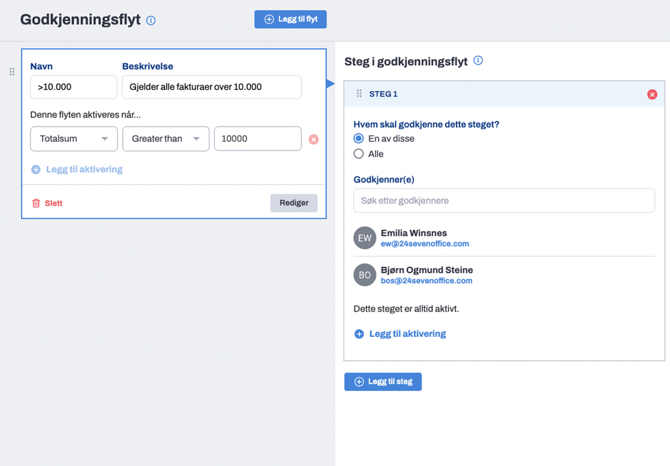This screenshot has height=466, width=670.
Task: Click the 'Søk etter godkjennere' search field
Action: [x=504, y=201]
